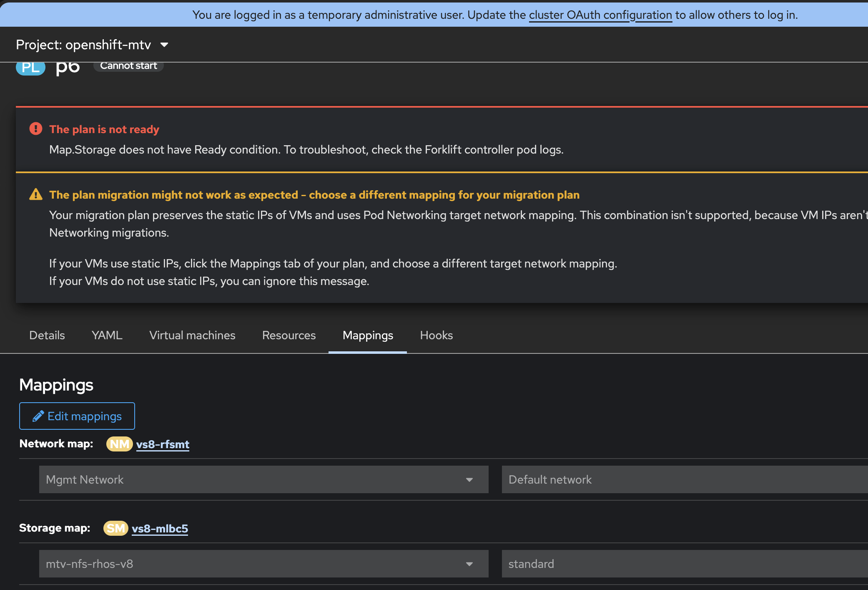Click the pencil icon in Edit mappings
Image resolution: width=868 pixels, height=590 pixels.
click(x=38, y=416)
